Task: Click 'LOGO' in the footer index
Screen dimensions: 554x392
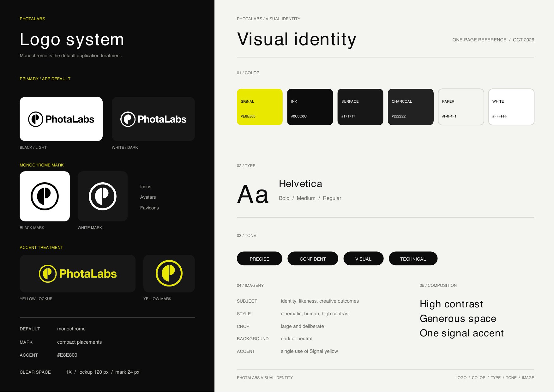Action: [x=461, y=378]
